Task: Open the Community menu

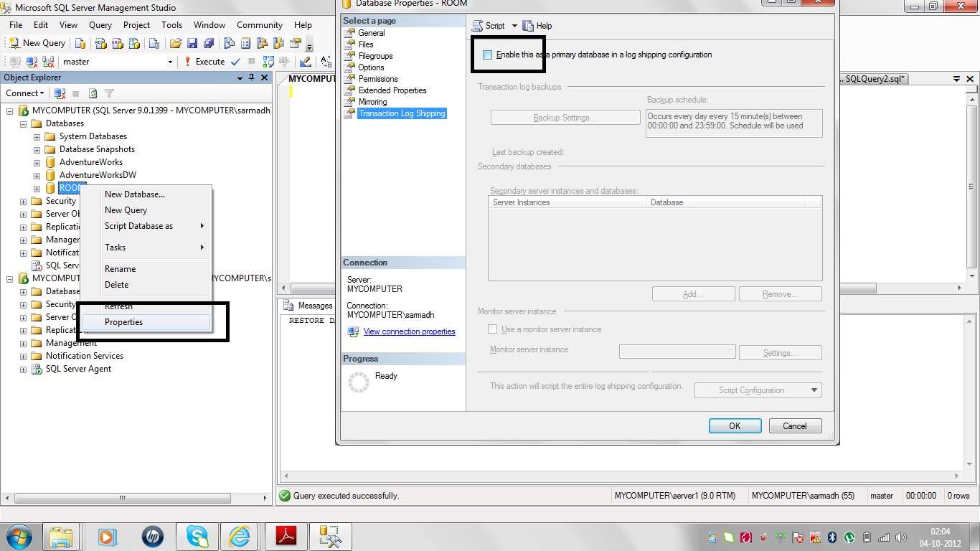Action: point(260,25)
